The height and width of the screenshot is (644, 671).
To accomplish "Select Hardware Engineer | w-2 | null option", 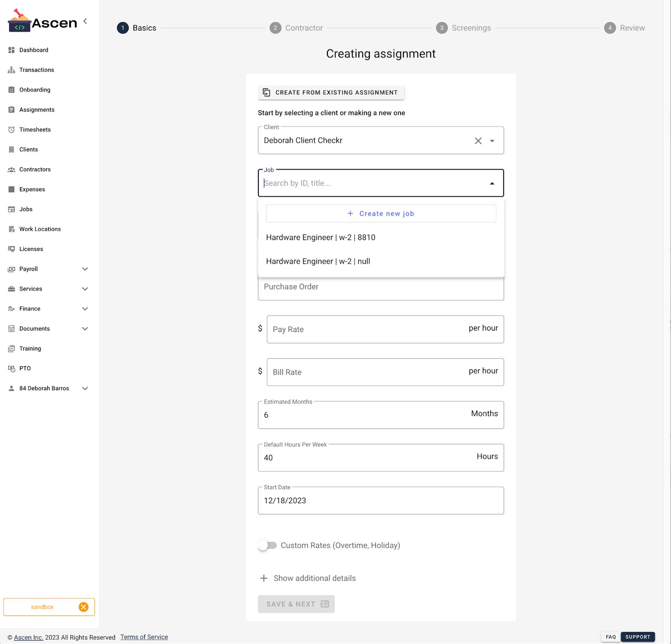I will point(381,261).
